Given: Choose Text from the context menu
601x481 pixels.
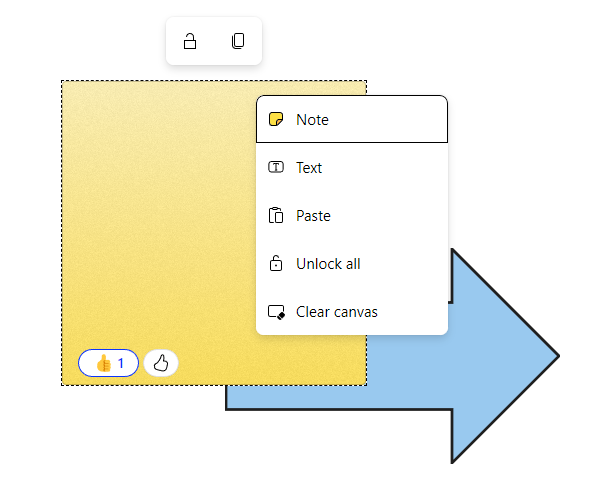Looking at the screenshot, I should (x=352, y=167).
